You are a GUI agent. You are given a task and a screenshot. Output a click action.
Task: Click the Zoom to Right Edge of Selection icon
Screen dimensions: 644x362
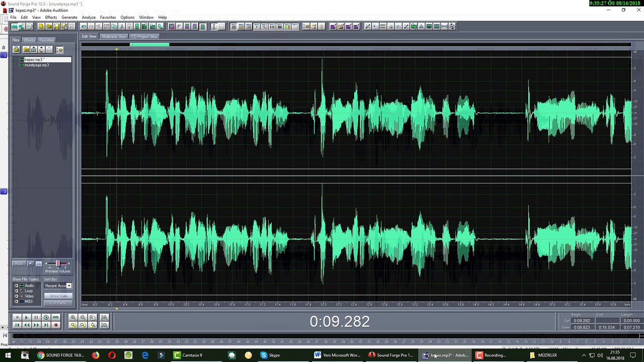(x=93, y=325)
